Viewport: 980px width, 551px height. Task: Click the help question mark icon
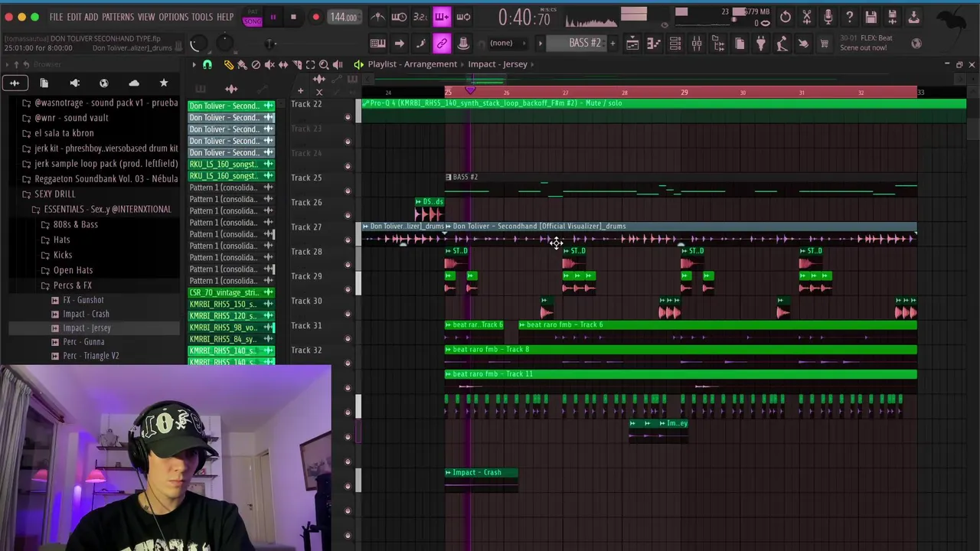849,17
